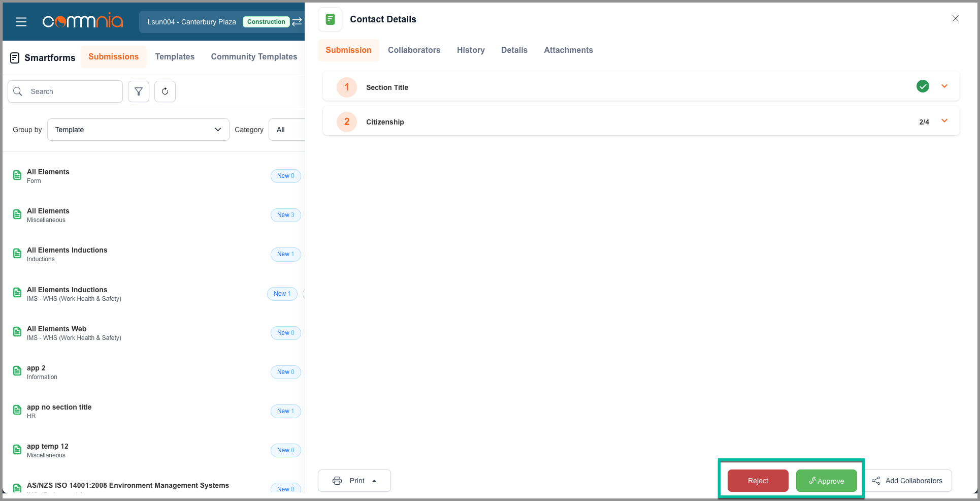Image resolution: width=980 pixels, height=501 pixels.
Task: Open the All Elements Web row
Action: (154, 333)
